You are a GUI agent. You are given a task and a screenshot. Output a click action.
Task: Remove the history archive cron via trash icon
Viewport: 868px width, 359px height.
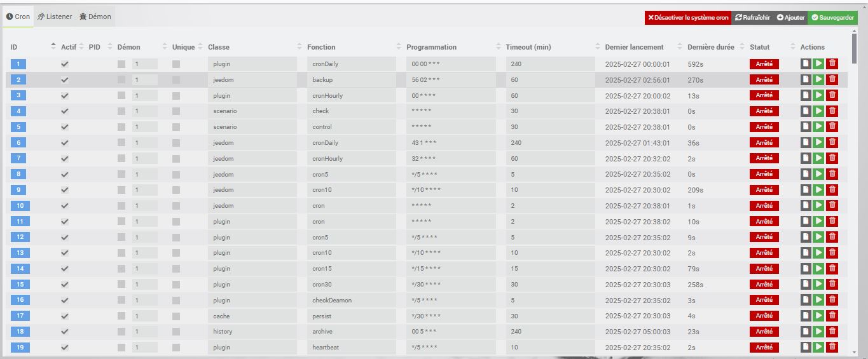pos(832,332)
